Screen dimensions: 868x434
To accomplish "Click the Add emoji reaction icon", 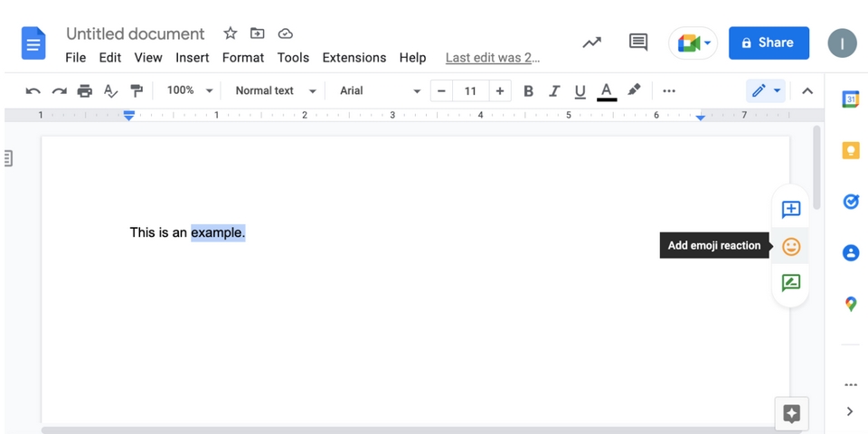I will coord(791,246).
